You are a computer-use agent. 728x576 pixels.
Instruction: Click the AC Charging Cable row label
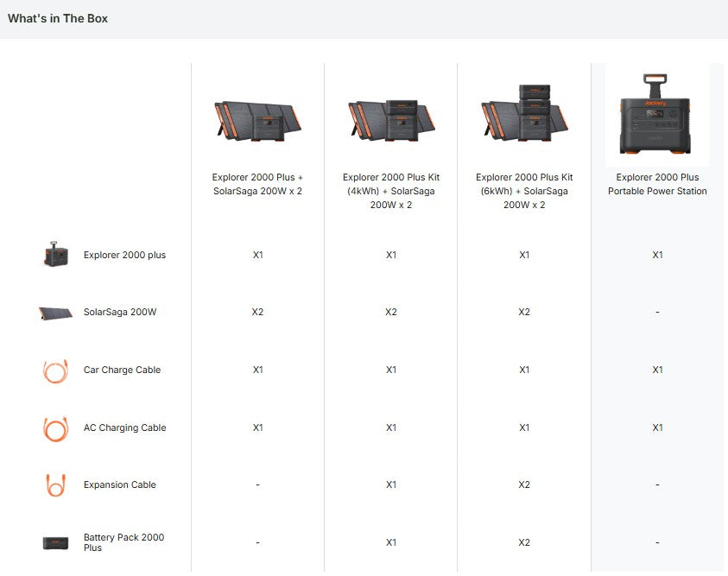tap(124, 427)
